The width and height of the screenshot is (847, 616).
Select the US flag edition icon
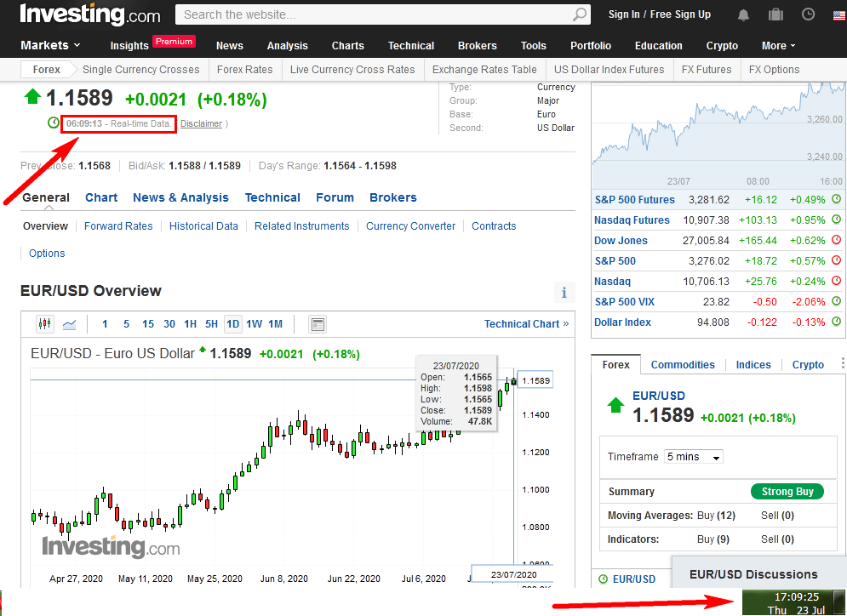[x=839, y=15]
